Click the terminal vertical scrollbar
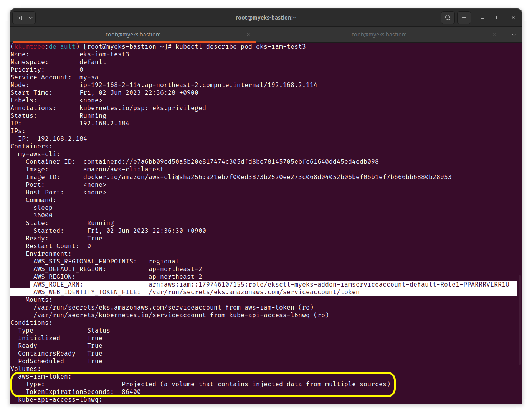This screenshot has width=532, height=415. point(520,320)
